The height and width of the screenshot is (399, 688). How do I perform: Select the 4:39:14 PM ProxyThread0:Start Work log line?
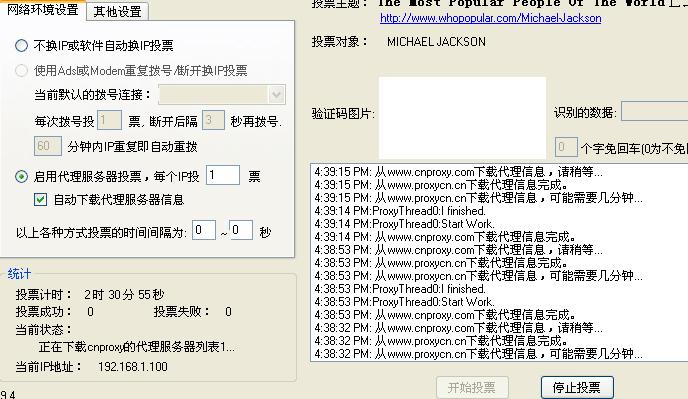405,224
